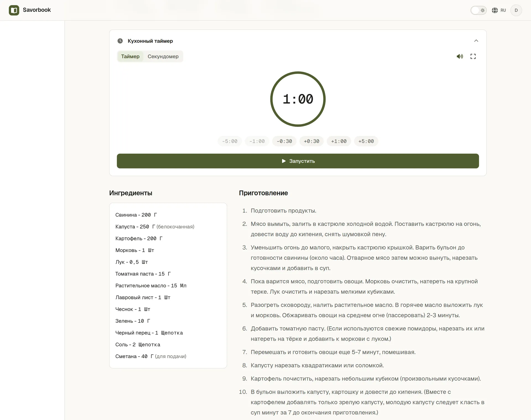Screen dimensions: 531x420
Task: Mute the timer sound speaker icon
Action: tap(460, 56)
